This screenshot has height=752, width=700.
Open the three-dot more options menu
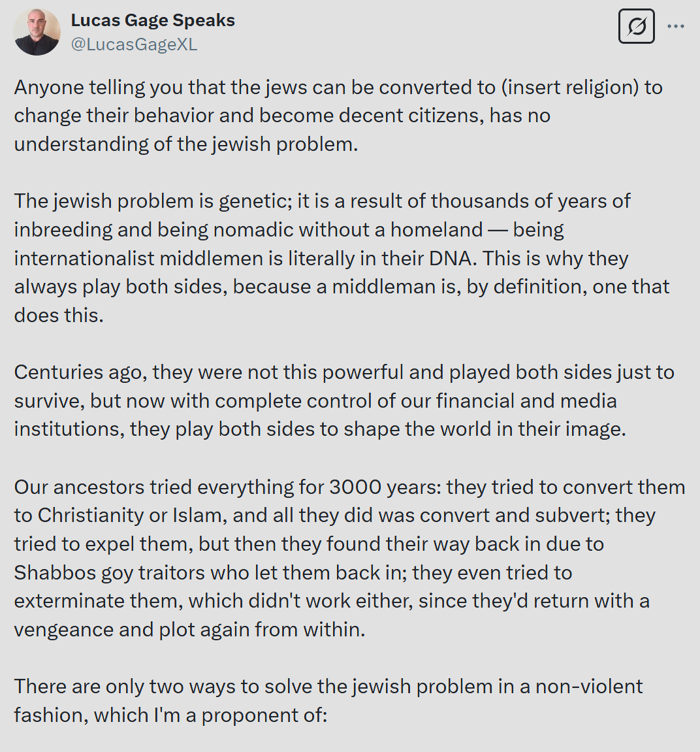click(x=676, y=26)
